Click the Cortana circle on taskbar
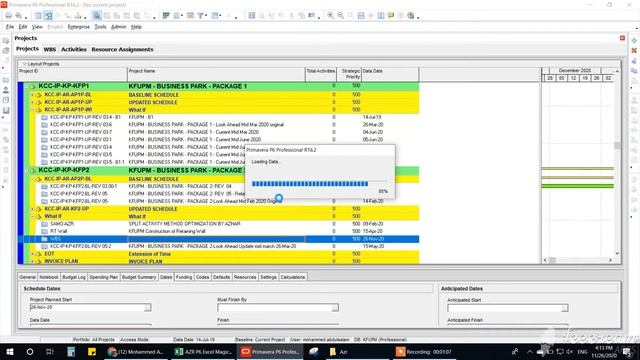 30,351
